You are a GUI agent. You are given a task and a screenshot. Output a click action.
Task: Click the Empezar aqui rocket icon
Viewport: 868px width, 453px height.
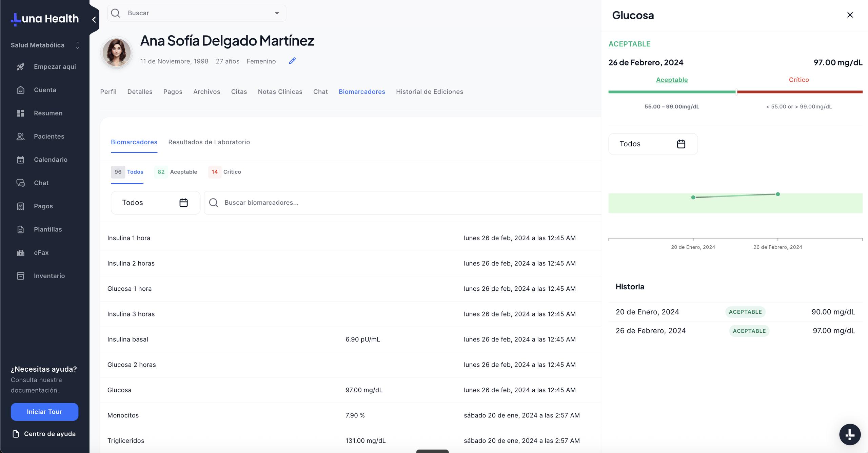point(20,67)
